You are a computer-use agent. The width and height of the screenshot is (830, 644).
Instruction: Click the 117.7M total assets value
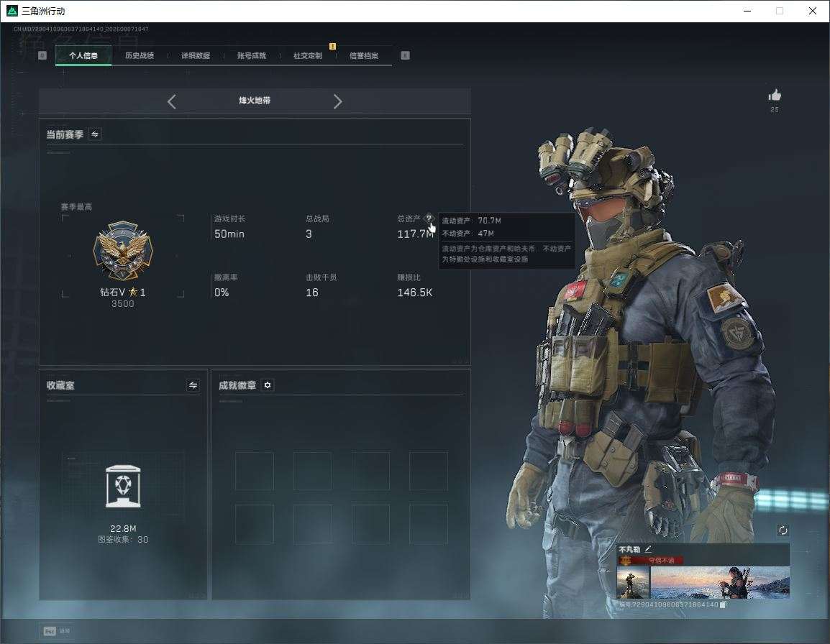point(415,234)
